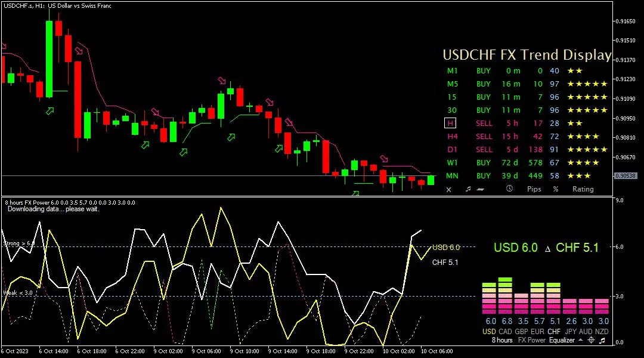
Task: Click the five-star rating in M5 row
Action: 587,84
